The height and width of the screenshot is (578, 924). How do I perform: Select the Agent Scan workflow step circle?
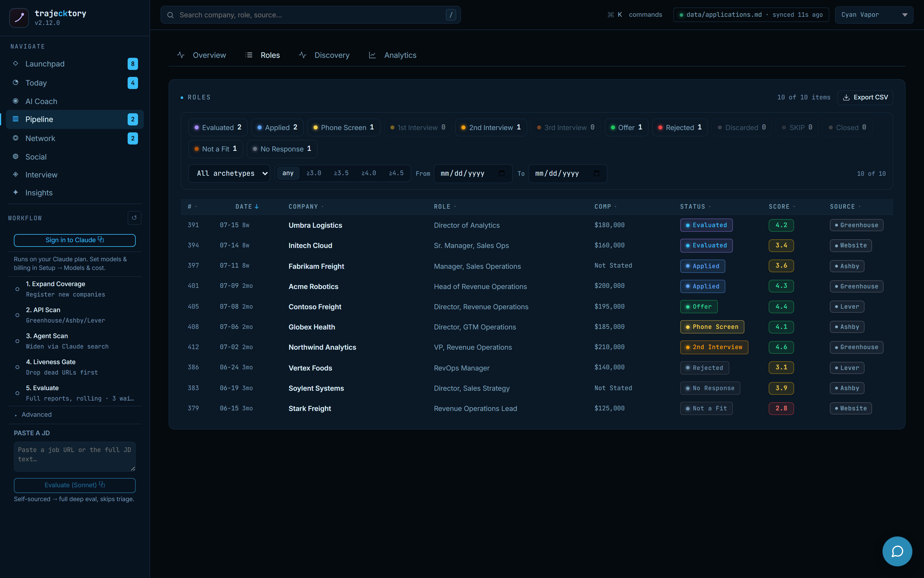click(x=17, y=341)
